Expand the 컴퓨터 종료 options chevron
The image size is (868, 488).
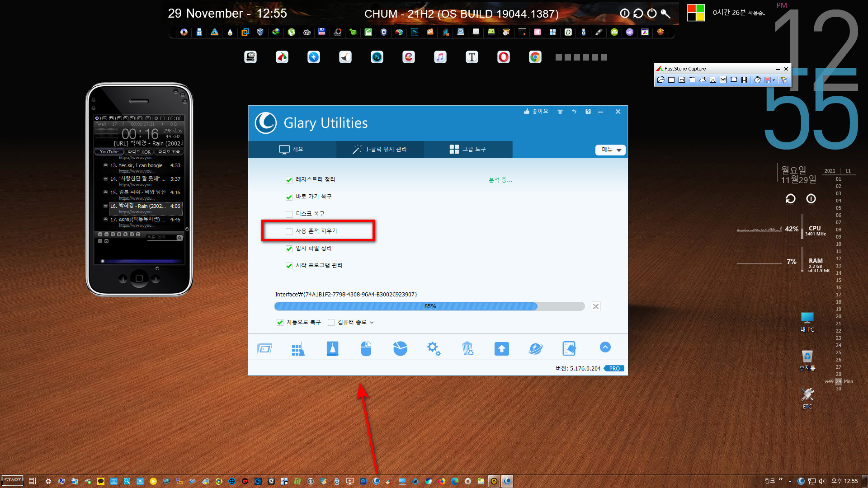(372, 323)
